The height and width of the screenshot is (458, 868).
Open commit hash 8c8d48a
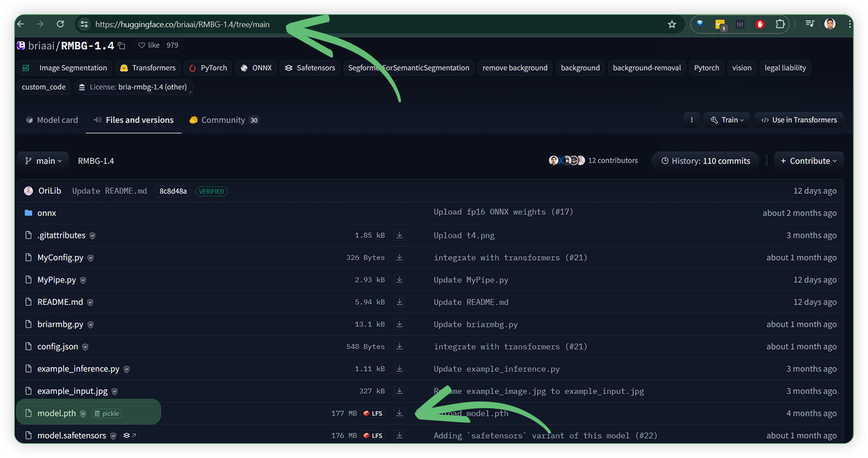(x=173, y=191)
